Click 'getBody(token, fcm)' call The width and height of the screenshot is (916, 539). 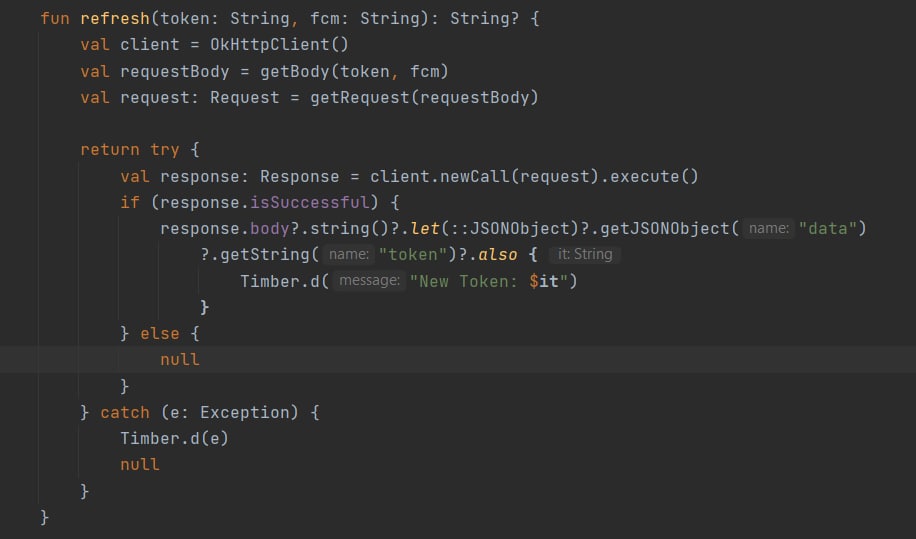point(354,72)
